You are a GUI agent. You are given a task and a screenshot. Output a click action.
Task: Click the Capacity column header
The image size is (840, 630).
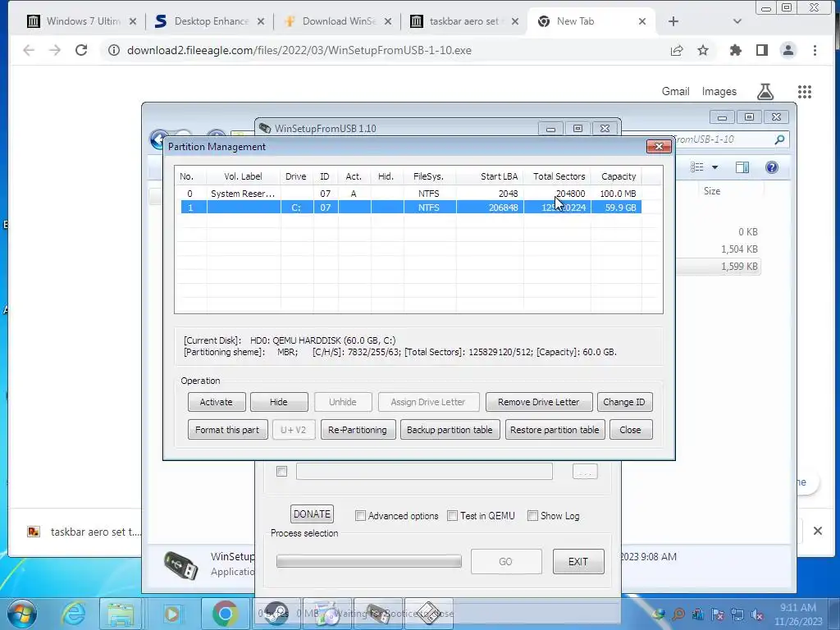pos(618,176)
